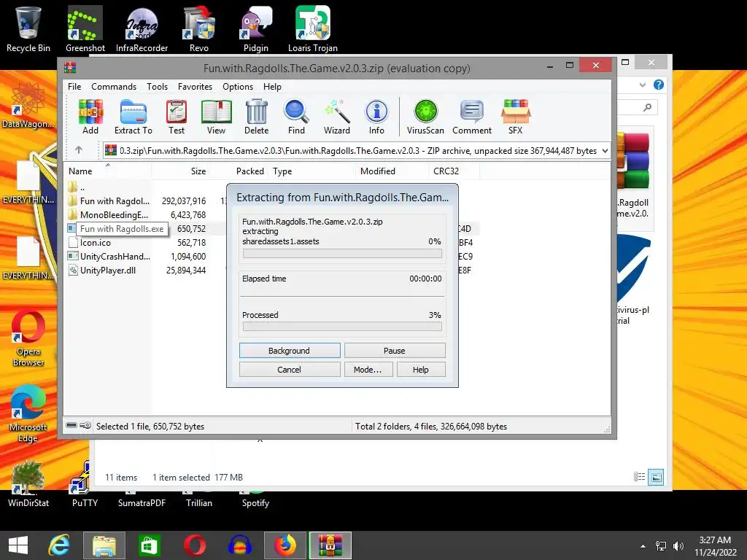Click the Info toolbar icon
The image size is (747, 560).
pos(376,117)
